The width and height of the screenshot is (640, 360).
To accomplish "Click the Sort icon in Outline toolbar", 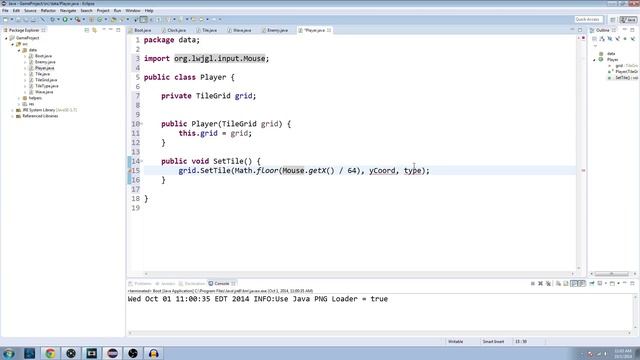I will coord(602,39).
